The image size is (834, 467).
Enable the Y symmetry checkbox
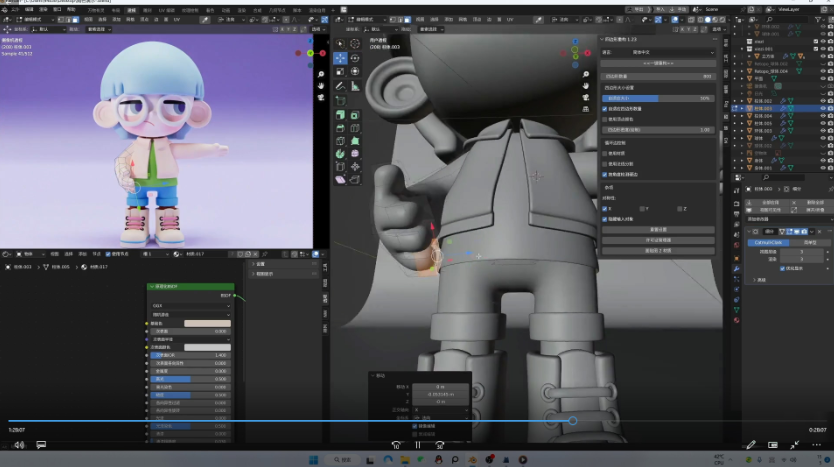pyautogui.click(x=642, y=209)
